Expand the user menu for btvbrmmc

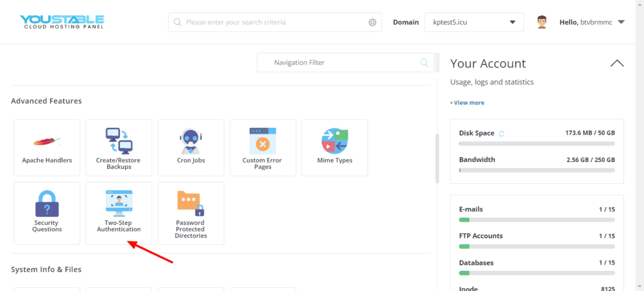tap(621, 23)
